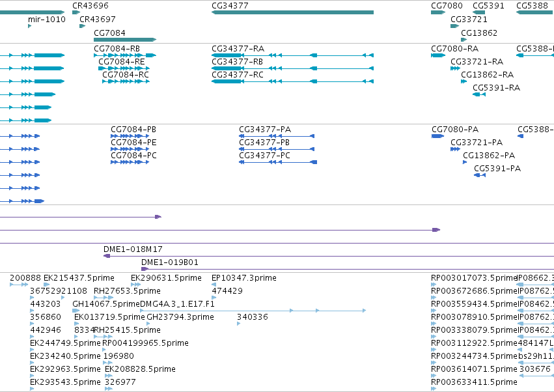The width and height of the screenshot is (554, 392).
Task: Select protein CG34377-PB
Action: (277, 149)
